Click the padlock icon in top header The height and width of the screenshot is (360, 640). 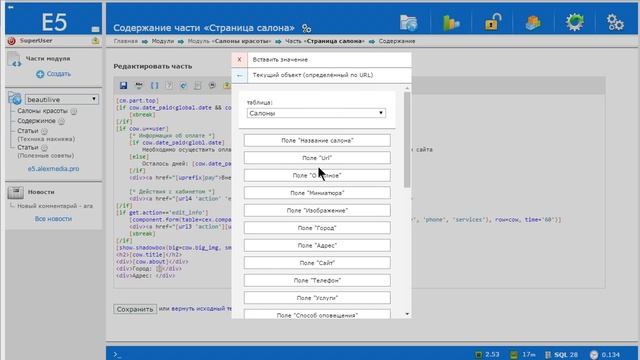click(493, 22)
